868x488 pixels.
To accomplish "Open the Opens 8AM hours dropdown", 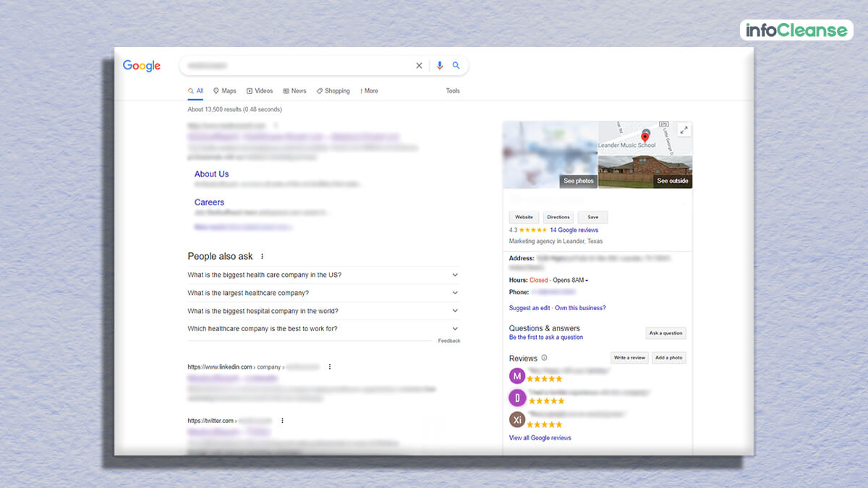I will pyautogui.click(x=583, y=279).
